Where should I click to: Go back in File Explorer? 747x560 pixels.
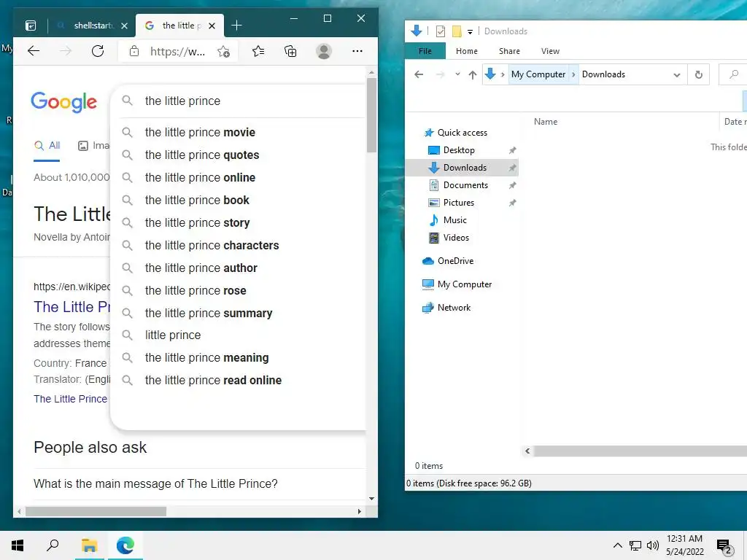(x=419, y=74)
